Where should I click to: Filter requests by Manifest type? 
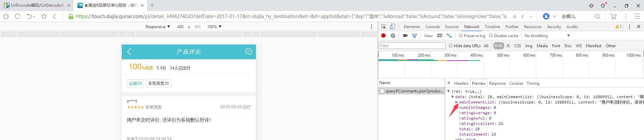pyautogui.click(x=593, y=46)
